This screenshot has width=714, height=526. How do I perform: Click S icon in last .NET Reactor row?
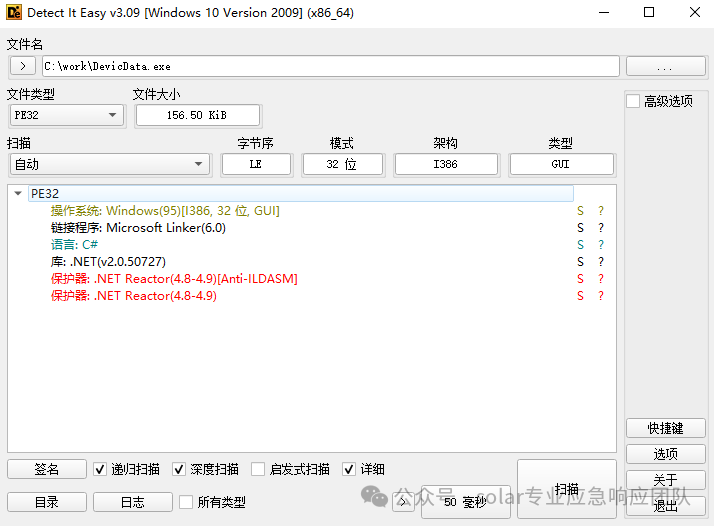point(580,296)
